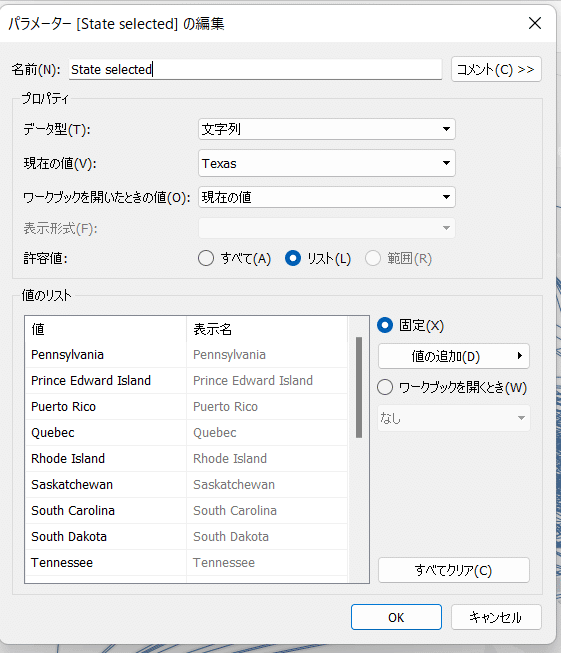Select the Pennsylvania value cell

point(106,355)
